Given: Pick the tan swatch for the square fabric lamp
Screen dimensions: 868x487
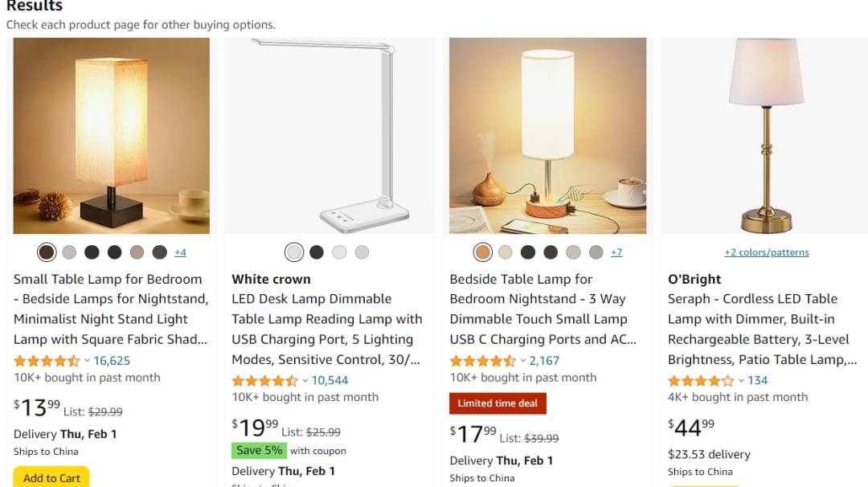Looking at the screenshot, I should coord(137,252).
